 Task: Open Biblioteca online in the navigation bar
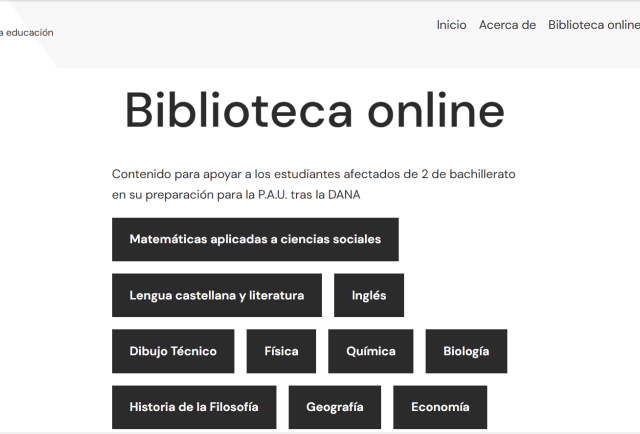594,25
